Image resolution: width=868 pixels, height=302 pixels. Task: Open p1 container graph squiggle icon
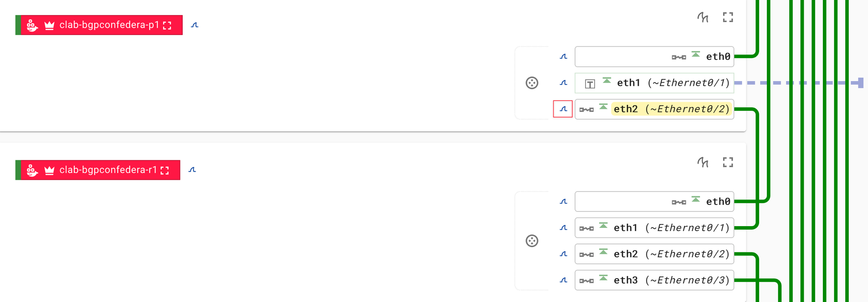pyautogui.click(x=703, y=17)
